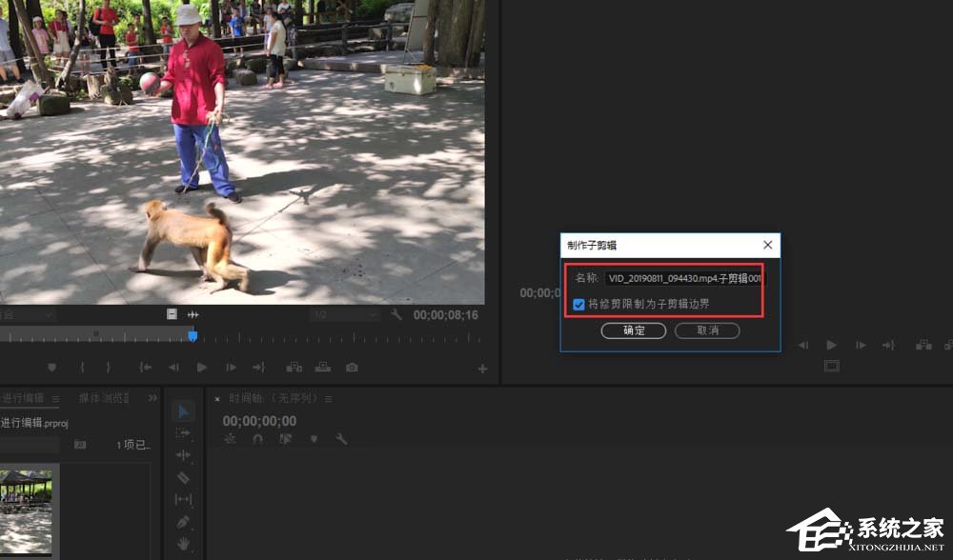The image size is (953, 560).
Task: Select the Ripple Edit tool
Action: [x=184, y=455]
